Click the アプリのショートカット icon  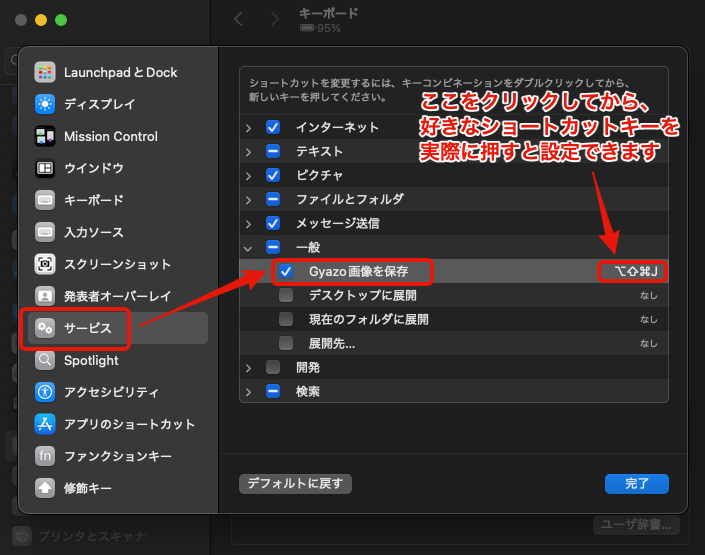pyautogui.click(x=45, y=424)
